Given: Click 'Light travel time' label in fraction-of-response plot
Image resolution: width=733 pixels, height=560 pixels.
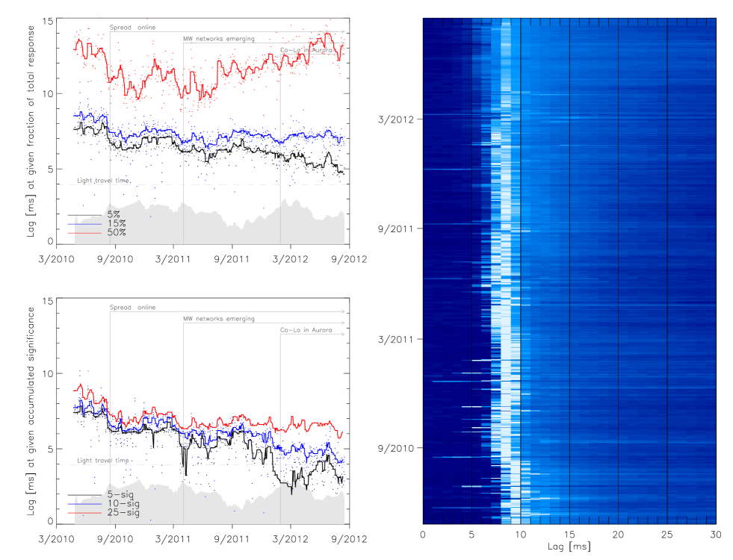Looking at the screenshot, I should coord(103,180).
